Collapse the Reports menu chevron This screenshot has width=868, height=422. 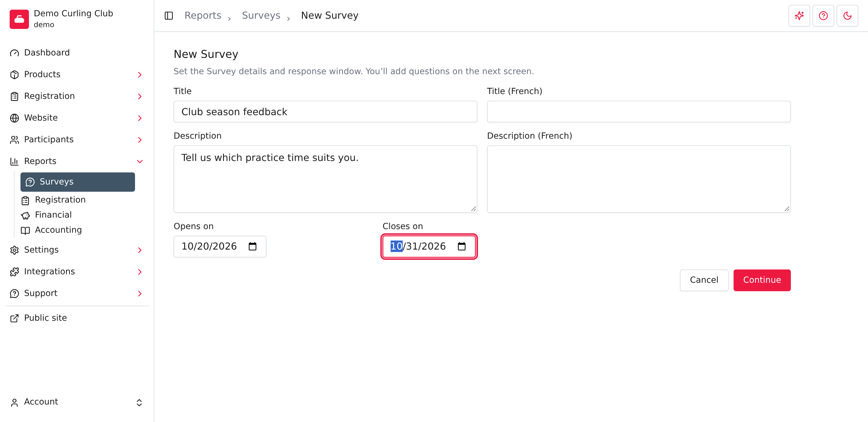tap(140, 162)
